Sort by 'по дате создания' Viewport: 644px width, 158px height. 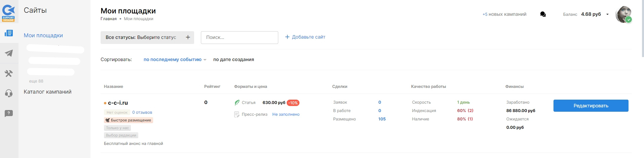click(234, 60)
